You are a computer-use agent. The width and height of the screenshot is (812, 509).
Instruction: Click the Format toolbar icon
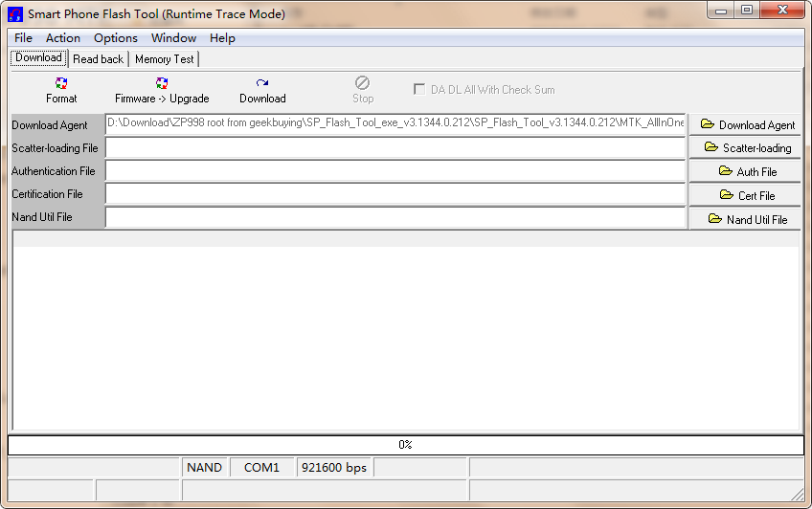(61, 83)
